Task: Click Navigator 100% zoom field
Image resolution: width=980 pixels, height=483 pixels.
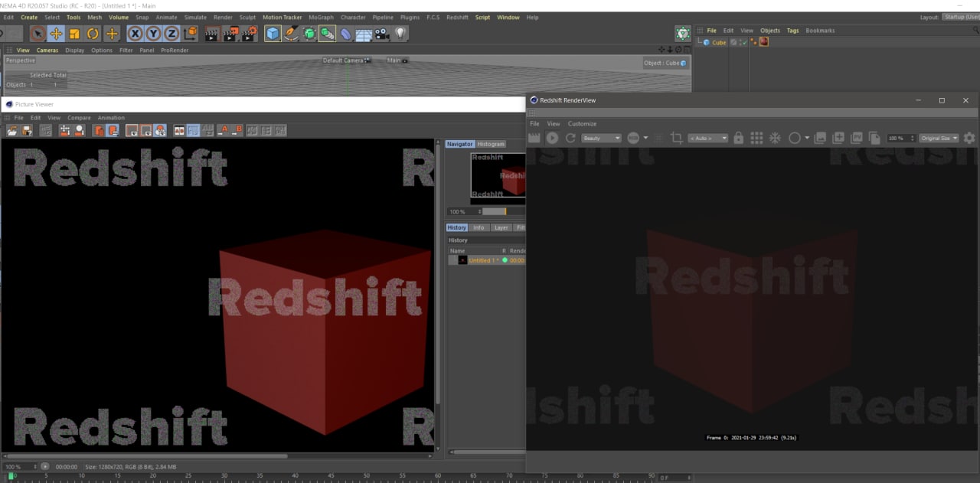Action: pyautogui.click(x=464, y=211)
